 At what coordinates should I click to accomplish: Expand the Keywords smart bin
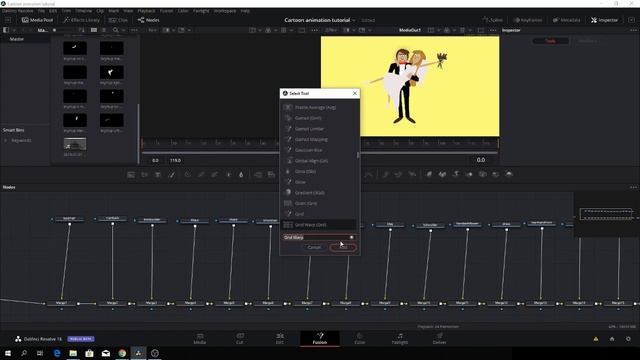(x=6, y=140)
